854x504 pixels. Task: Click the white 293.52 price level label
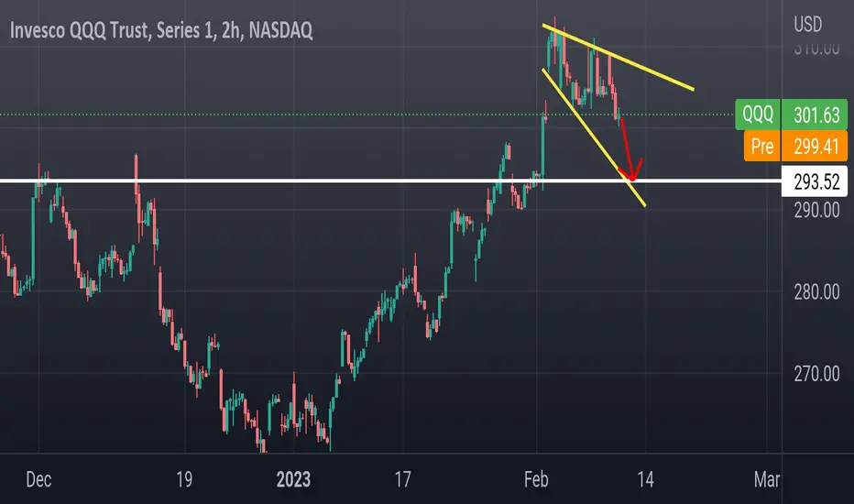pos(815,181)
